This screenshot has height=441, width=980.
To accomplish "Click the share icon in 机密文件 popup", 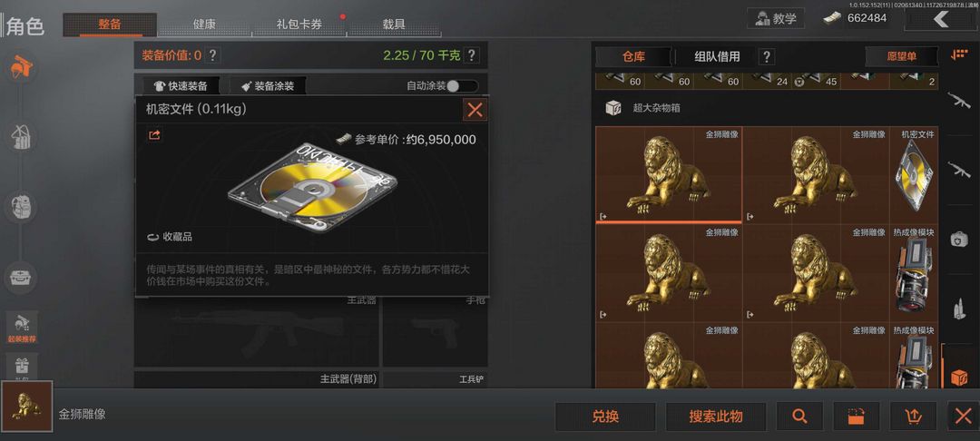I will click(x=154, y=135).
